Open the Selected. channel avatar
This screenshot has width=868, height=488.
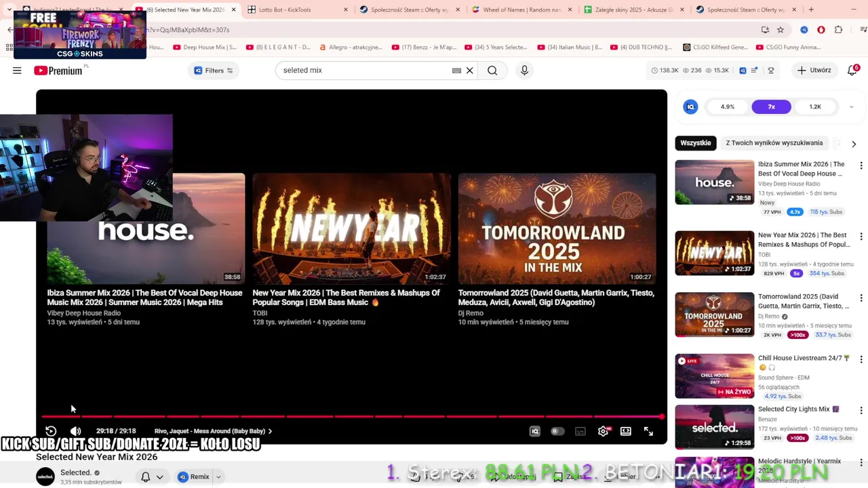45,476
